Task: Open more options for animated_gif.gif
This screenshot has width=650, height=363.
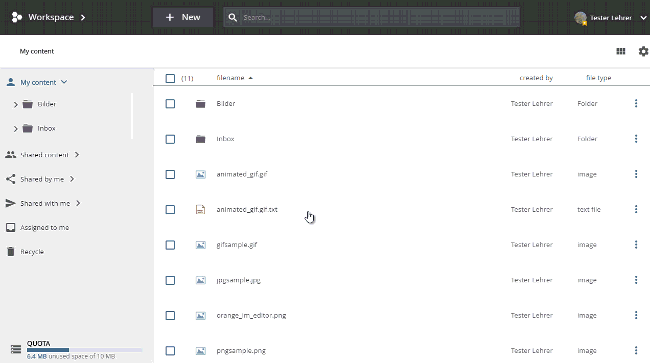Action: (636, 174)
